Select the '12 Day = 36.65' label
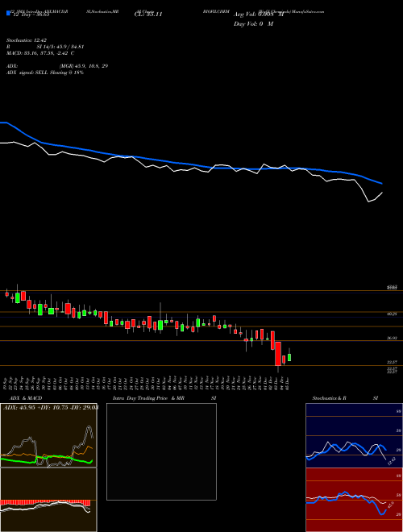Image resolution: width=403 pixels, height=532 pixels. (30, 15)
